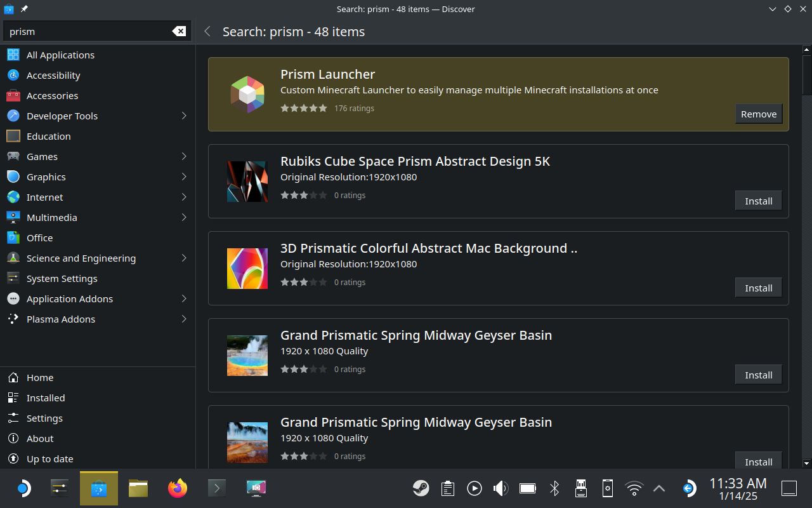Viewport: 812px width, 508px height.
Task: Expand the Plasma Addons category
Action: point(184,319)
